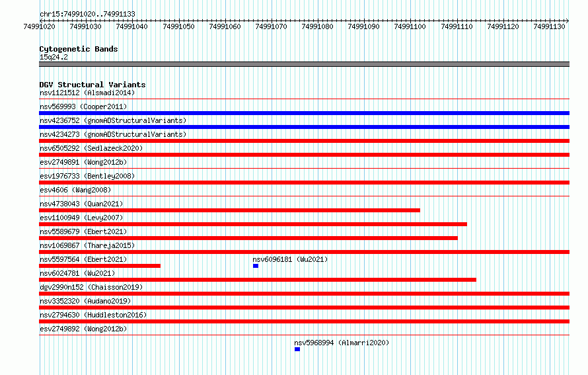This screenshot has width=588, height=375.
Task: Select the blue nsv569993 (Cooper2011) bar
Action: [x=304, y=113]
